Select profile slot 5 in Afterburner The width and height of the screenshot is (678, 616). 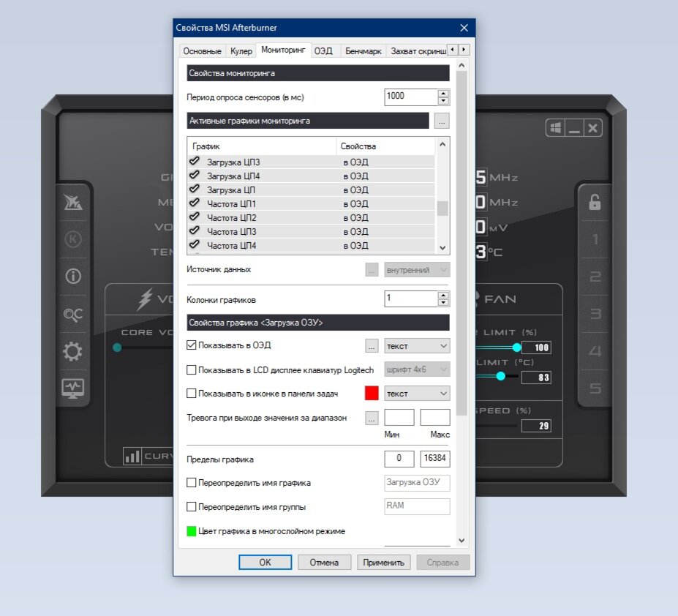pos(595,388)
